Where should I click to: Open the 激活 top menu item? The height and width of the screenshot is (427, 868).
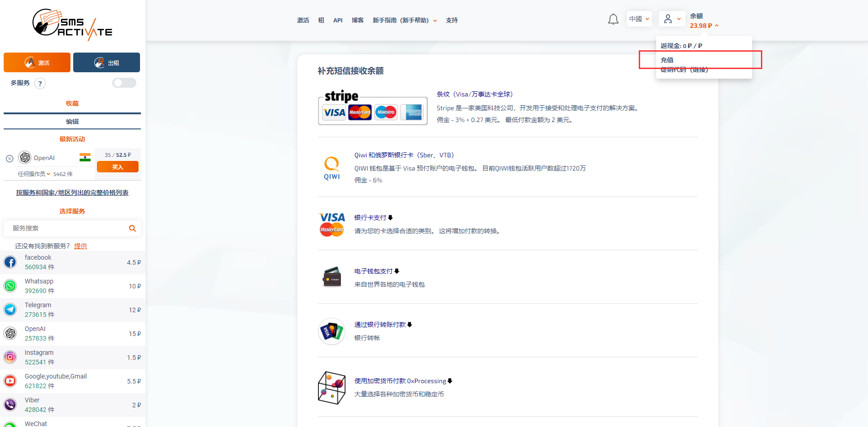(303, 20)
